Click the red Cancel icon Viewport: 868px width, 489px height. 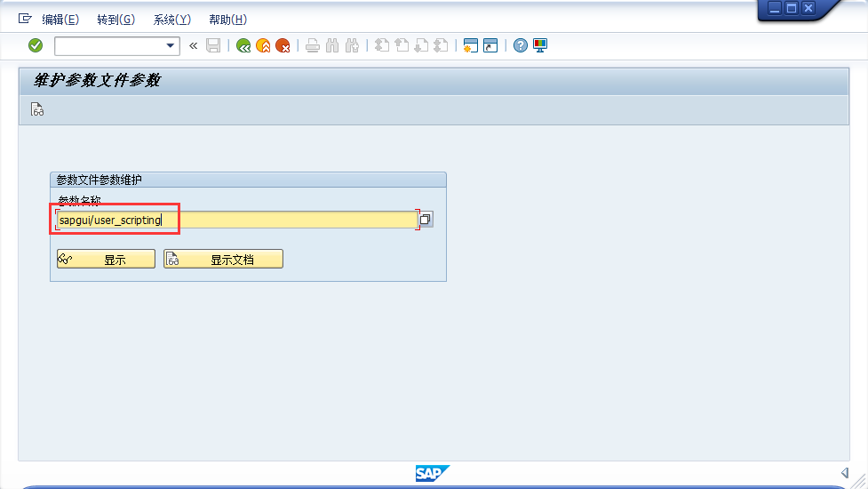point(283,45)
